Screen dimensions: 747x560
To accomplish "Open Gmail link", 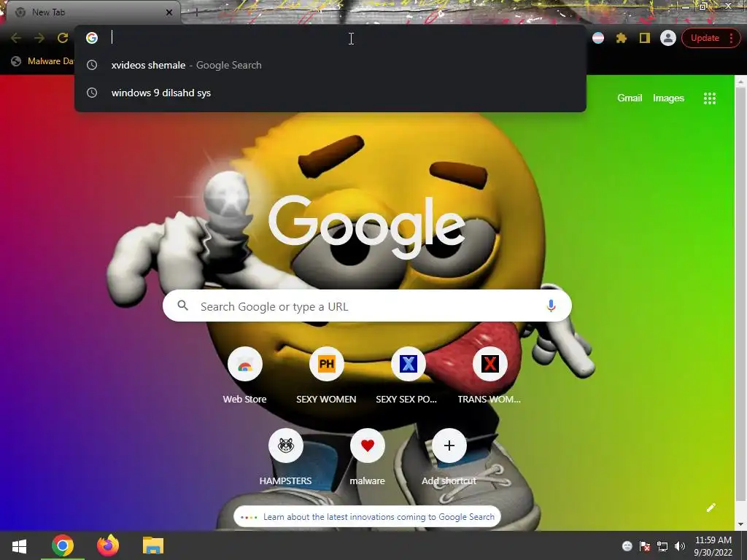I will click(x=630, y=98).
